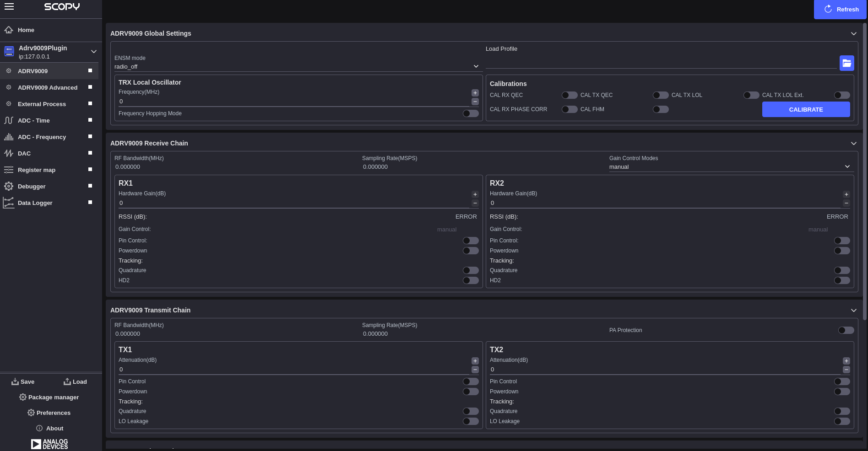Click the CALIBRATE button
This screenshot has width=868, height=451.
pyautogui.click(x=806, y=109)
